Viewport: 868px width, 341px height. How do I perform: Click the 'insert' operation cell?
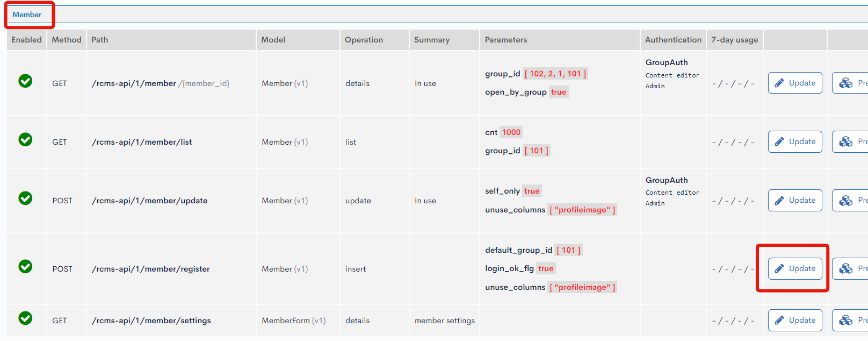(x=356, y=269)
